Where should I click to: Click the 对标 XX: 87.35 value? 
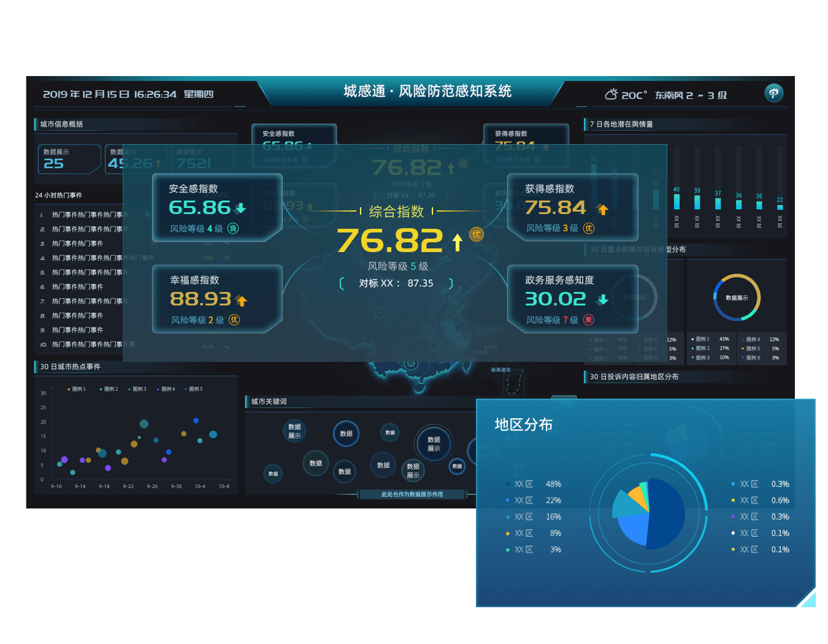pos(396,283)
